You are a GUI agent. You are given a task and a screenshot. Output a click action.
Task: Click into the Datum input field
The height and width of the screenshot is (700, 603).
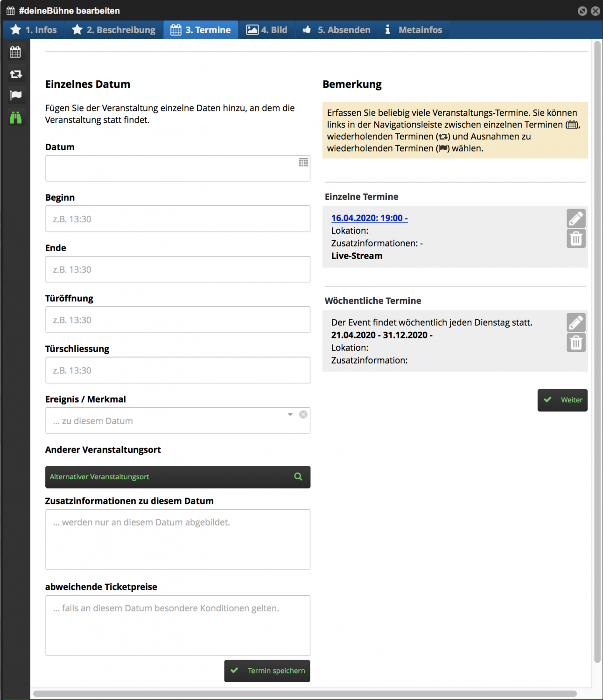point(178,168)
